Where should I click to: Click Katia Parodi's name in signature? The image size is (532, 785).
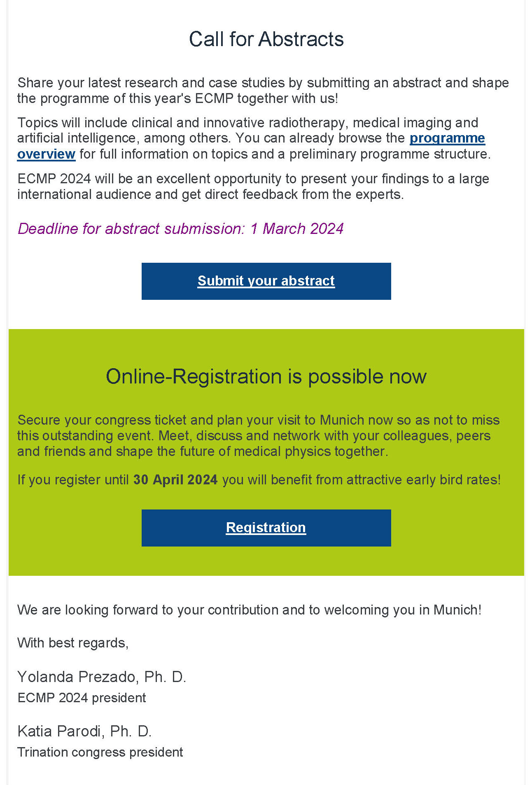pyautogui.click(x=84, y=731)
